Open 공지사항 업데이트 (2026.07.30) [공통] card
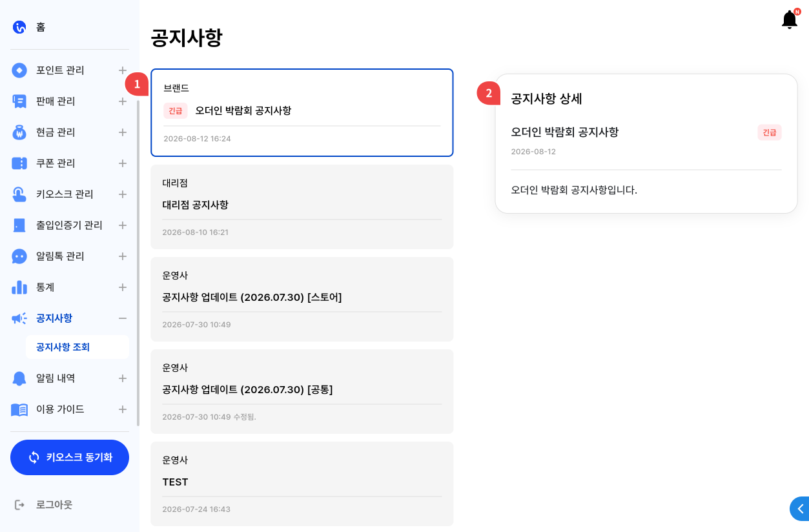This screenshot has height=532, width=809. [x=302, y=391]
